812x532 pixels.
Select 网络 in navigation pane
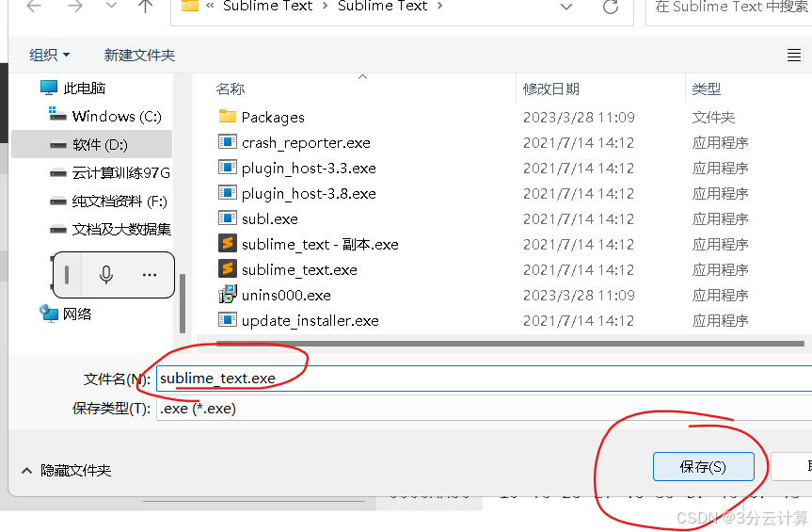pyautogui.click(x=66, y=314)
